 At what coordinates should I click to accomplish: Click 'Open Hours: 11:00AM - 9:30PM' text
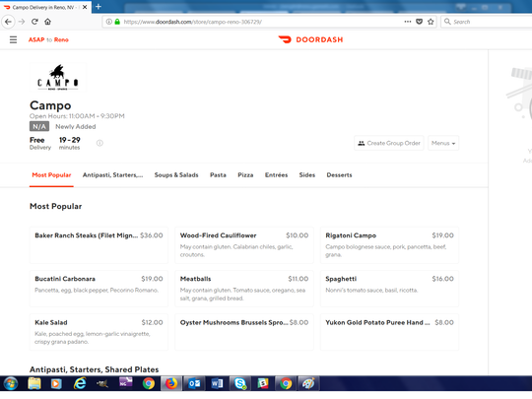tap(77, 116)
